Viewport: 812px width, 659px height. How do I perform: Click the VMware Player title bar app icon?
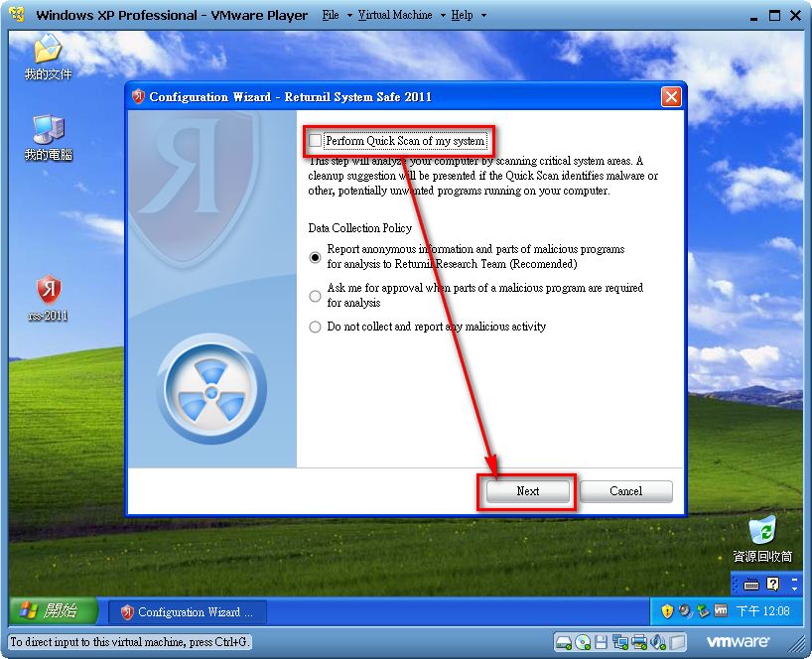17,14
